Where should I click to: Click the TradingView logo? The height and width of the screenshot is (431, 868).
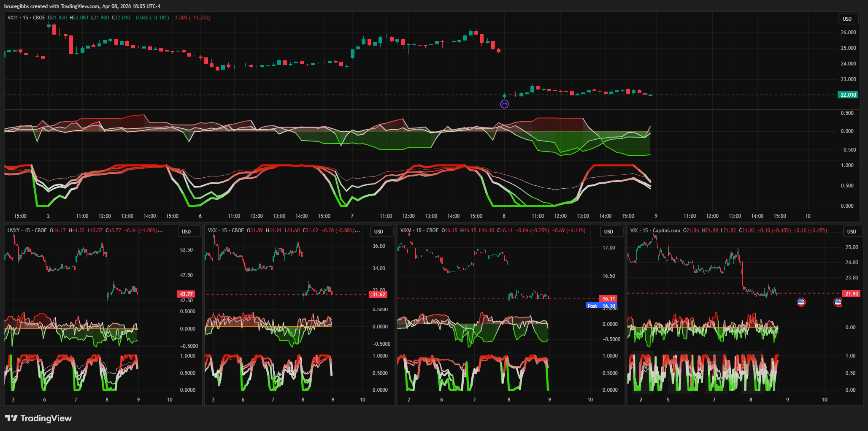pos(38,418)
